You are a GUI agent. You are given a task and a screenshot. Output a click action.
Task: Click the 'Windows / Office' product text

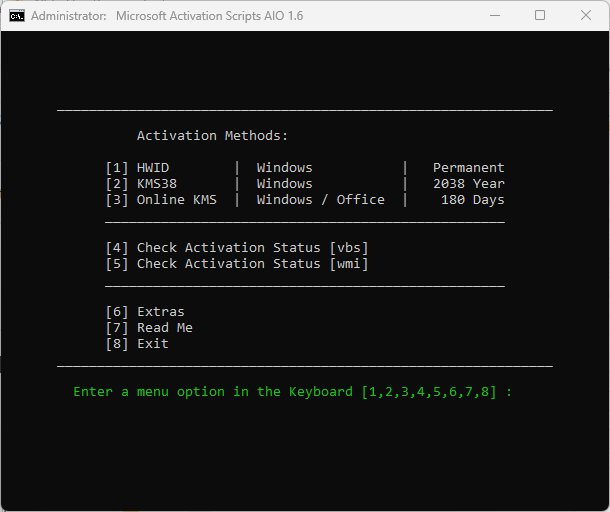[321, 200]
